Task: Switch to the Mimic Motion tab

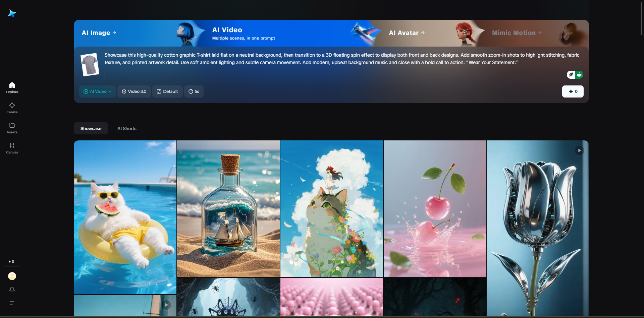Action: pyautogui.click(x=517, y=33)
